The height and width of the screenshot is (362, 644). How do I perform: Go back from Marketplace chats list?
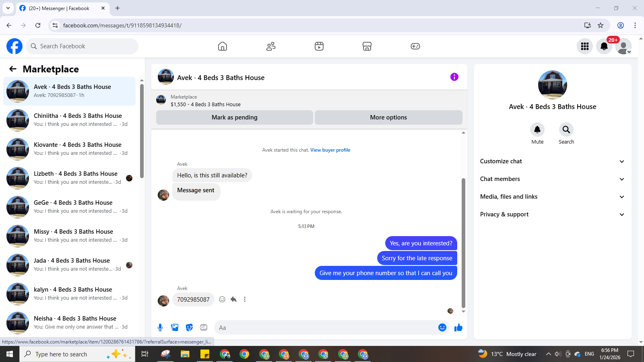click(x=13, y=69)
